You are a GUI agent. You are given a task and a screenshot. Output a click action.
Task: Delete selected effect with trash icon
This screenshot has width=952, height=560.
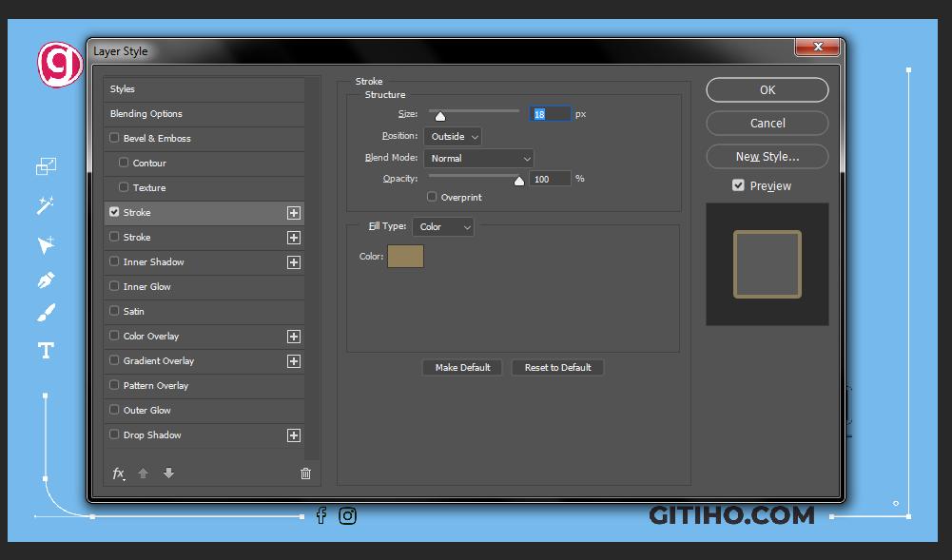click(x=305, y=473)
